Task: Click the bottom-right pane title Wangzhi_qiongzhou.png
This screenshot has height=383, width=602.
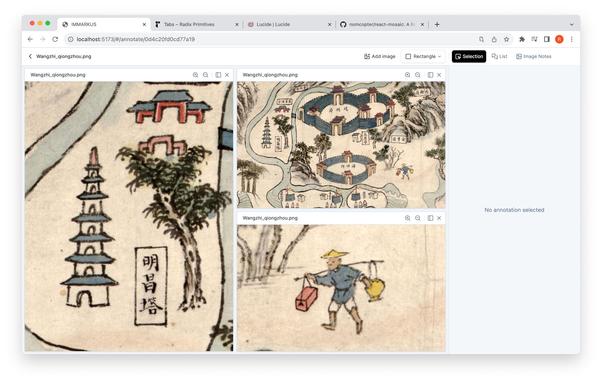Action: pos(270,218)
